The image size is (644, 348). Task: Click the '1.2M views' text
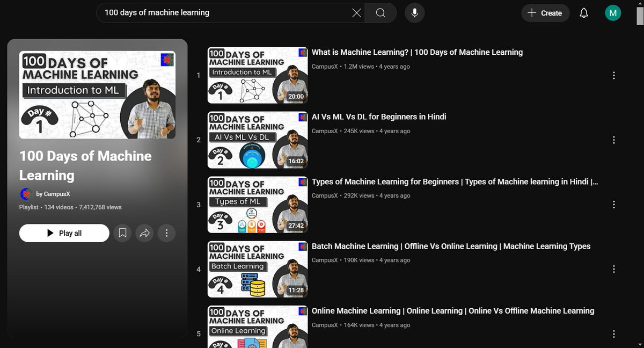coord(358,67)
